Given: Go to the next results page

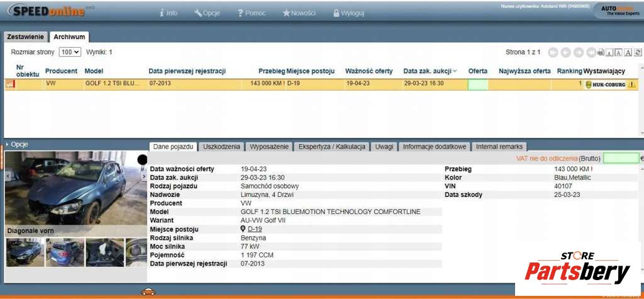Looking at the screenshot, I should pyautogui.click(x=579, y=52).
